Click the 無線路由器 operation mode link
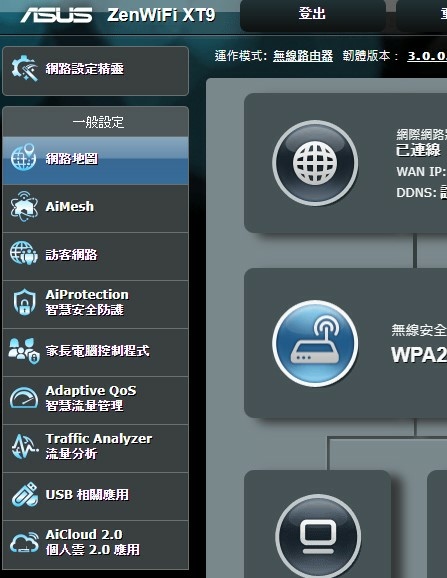The image size is (447, 578). [303, 56]
